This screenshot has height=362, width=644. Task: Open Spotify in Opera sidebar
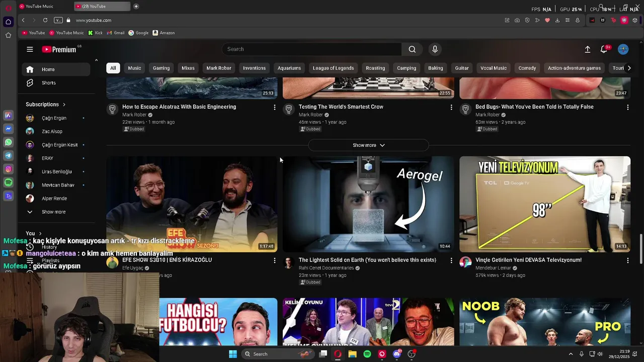coord(8,183)
